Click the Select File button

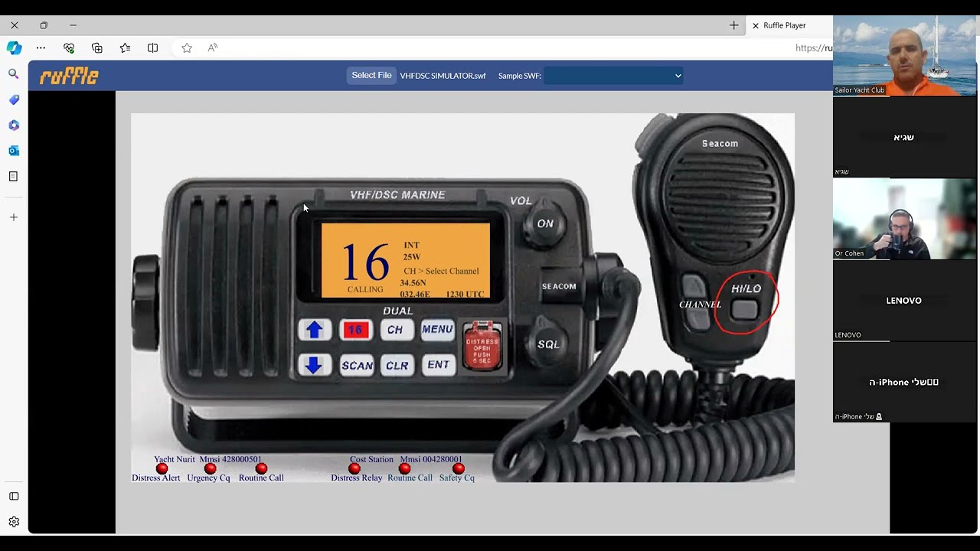pyautogui.click(x=371, y=75)
